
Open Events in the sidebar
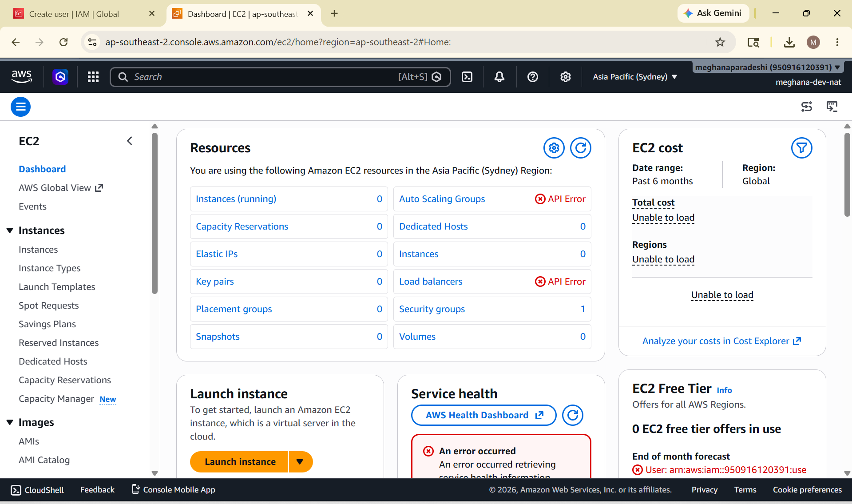(32, 206)
